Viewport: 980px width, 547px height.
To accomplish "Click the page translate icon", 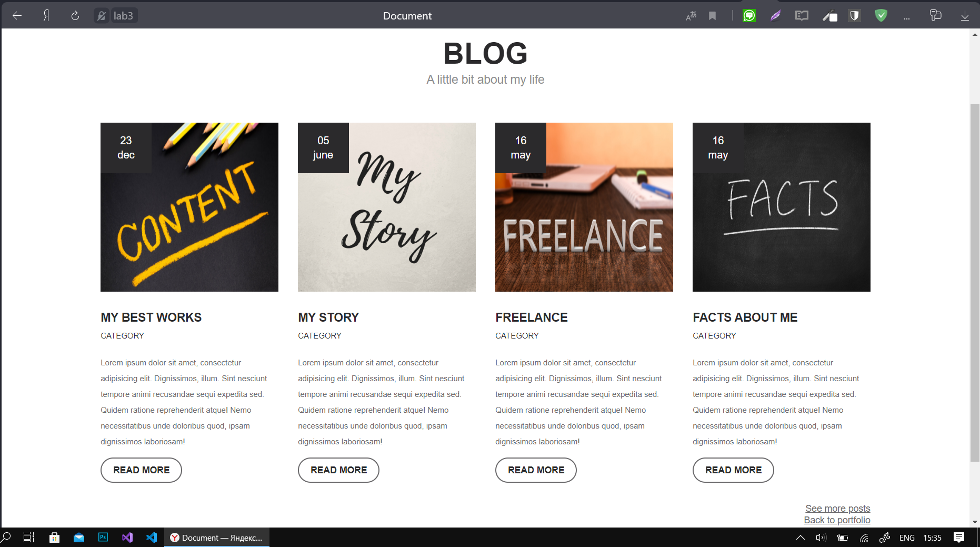I will 691,16.
